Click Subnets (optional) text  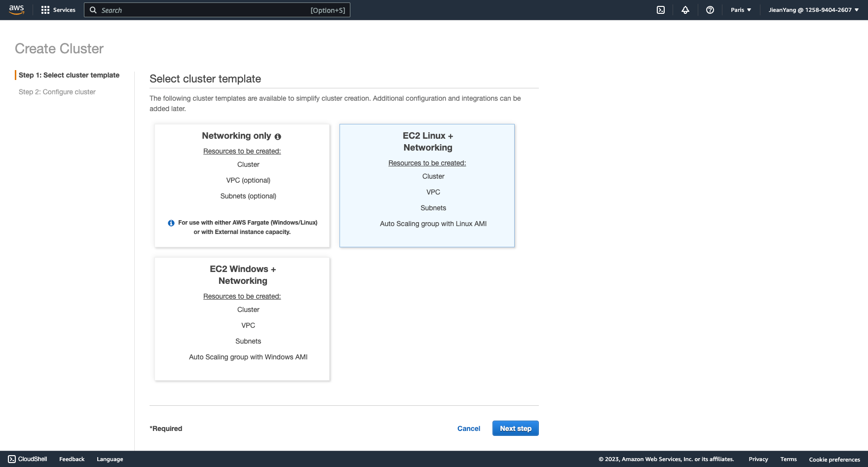pyautogui.click(x=248, y=196)
